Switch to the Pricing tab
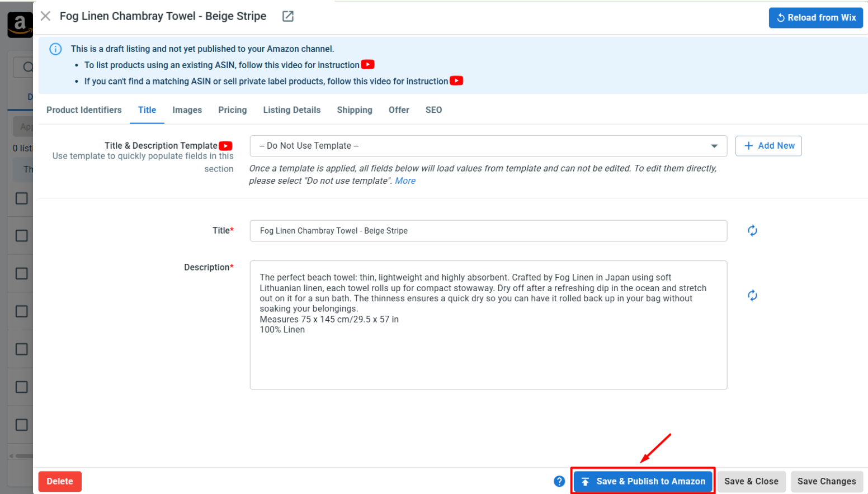Screen dimensions: 868x494 (233, 110)
